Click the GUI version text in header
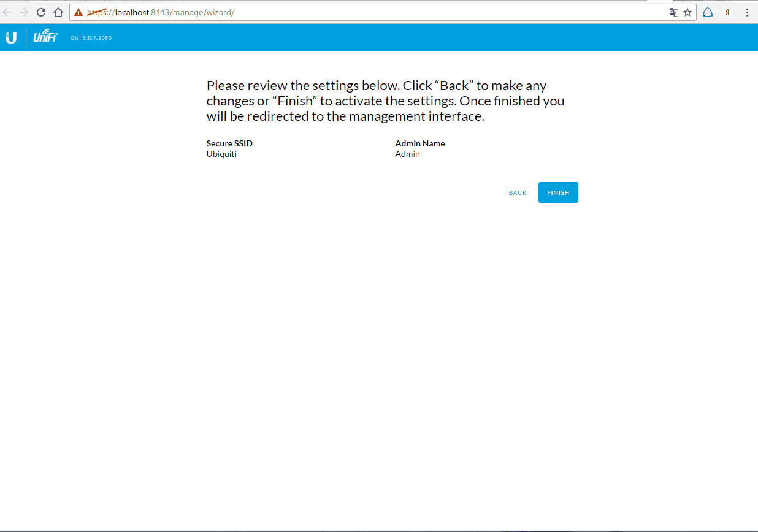This screenshot has width=758, height=532. tap(91, 38)
